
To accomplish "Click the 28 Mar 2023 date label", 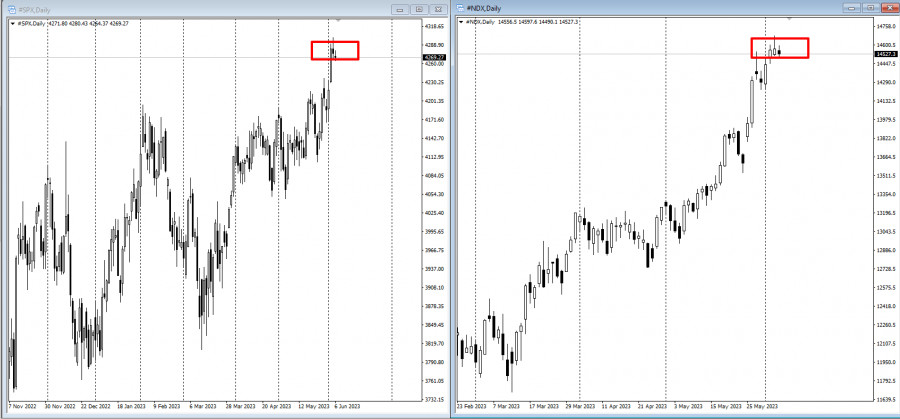I will (240, 405).
